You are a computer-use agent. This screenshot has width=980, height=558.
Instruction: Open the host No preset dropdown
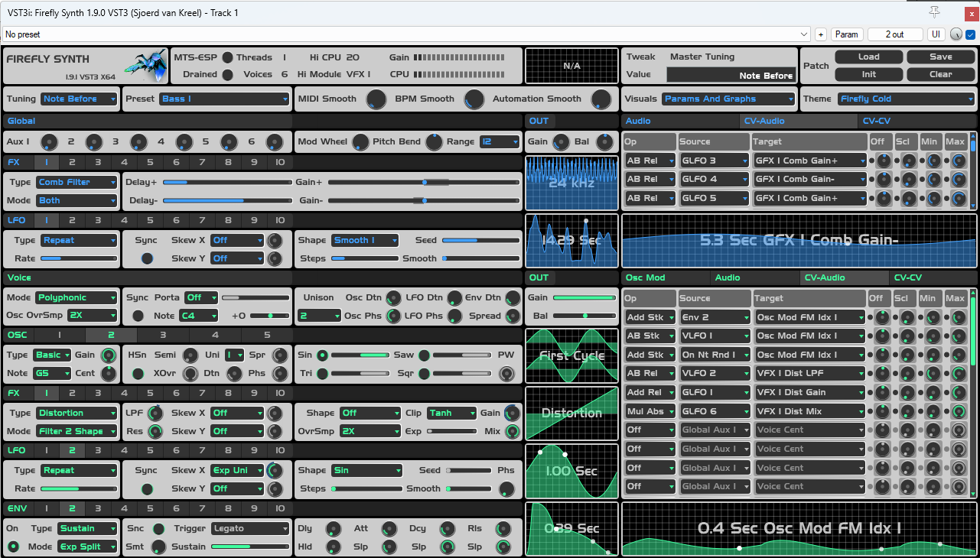406,34
